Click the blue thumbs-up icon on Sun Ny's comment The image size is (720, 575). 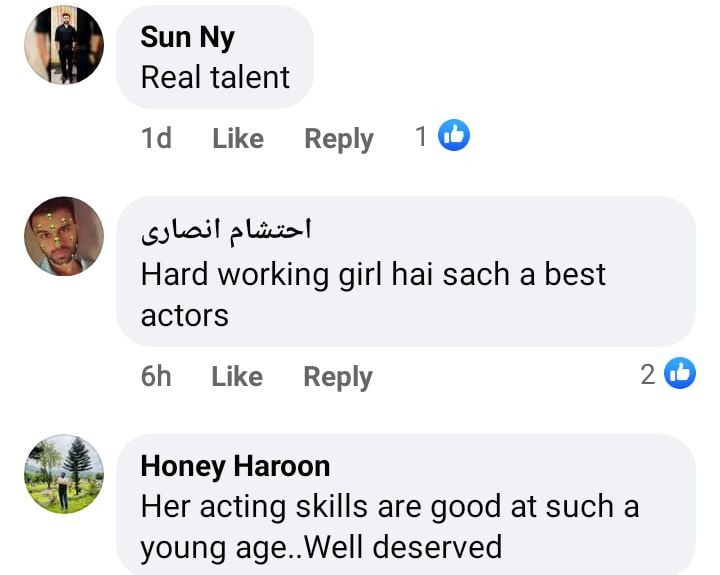[x=454, y=136]
